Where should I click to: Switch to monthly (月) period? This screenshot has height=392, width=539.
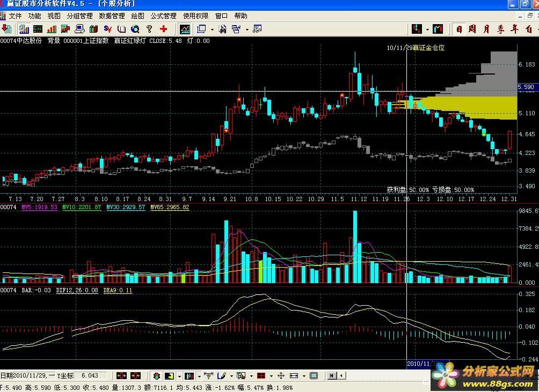[486, 29]
